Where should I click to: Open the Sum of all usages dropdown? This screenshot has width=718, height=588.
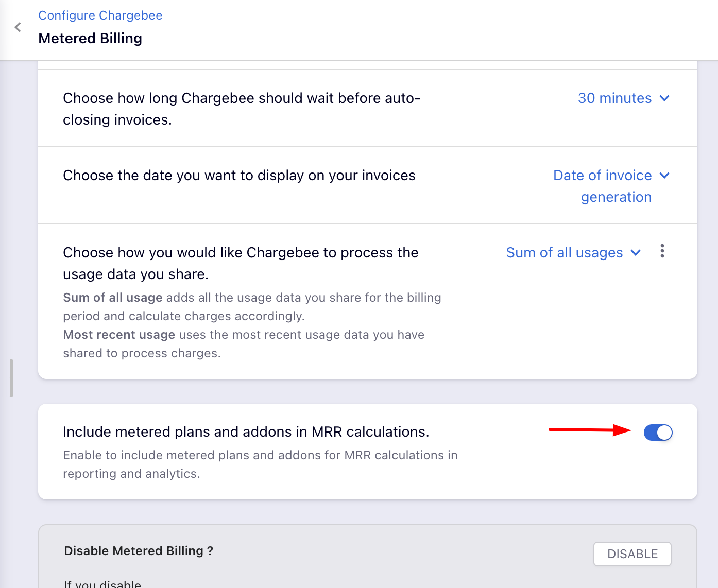[565, 253]
